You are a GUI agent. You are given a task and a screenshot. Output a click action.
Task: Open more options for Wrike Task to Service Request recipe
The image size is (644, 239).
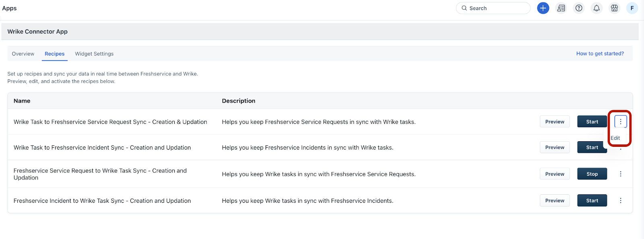point(621,122)
